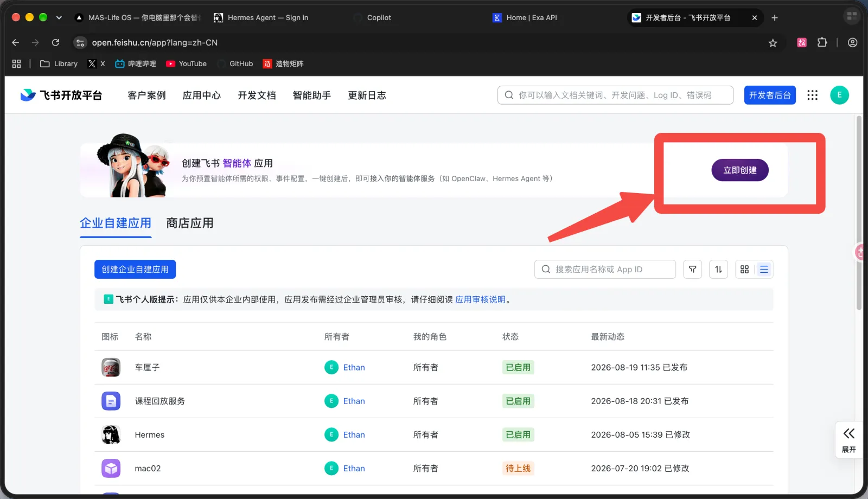The width and height of the screenshot is (868, 499).
Task: Bookmark this page with the star icon
Action: pyautogui.click(x=773, y=43)
